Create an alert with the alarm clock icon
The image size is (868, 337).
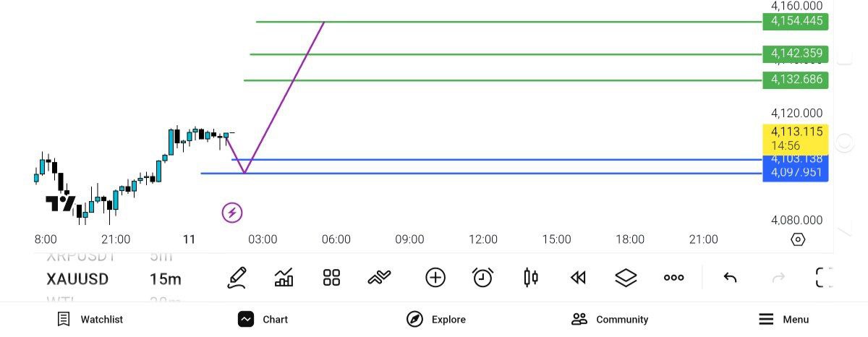(482, 278)
